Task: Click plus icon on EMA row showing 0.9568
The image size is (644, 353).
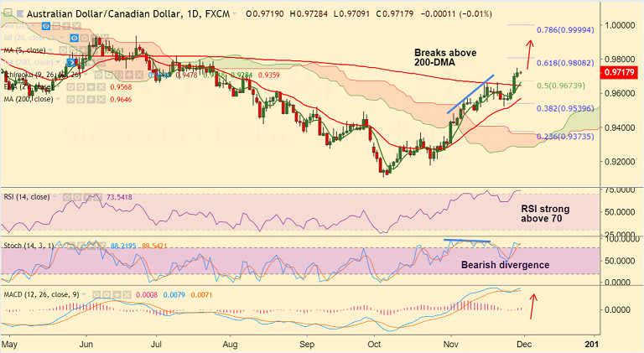Action: point(91,87)
